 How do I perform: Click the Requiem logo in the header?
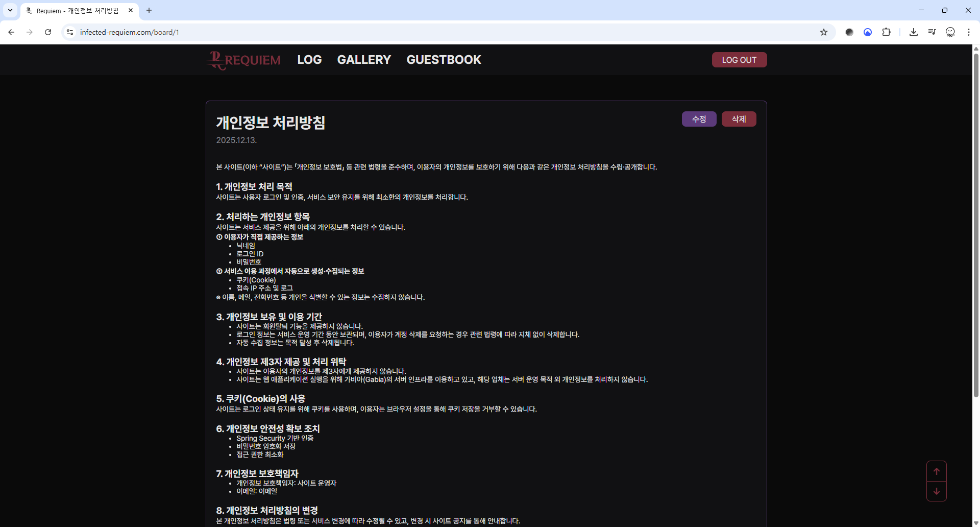click(244, 60)
